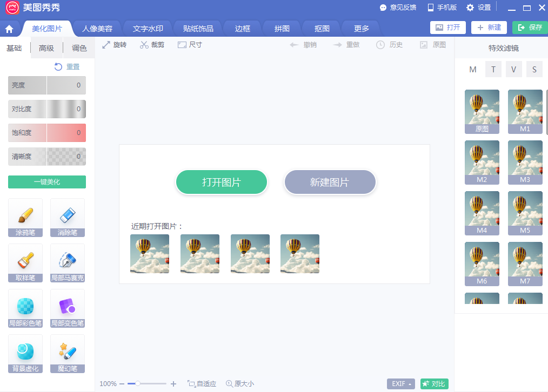Open the 局部马赛克 mosaic tool
Screen dimensions: 548x392
(x=68, y=263)
